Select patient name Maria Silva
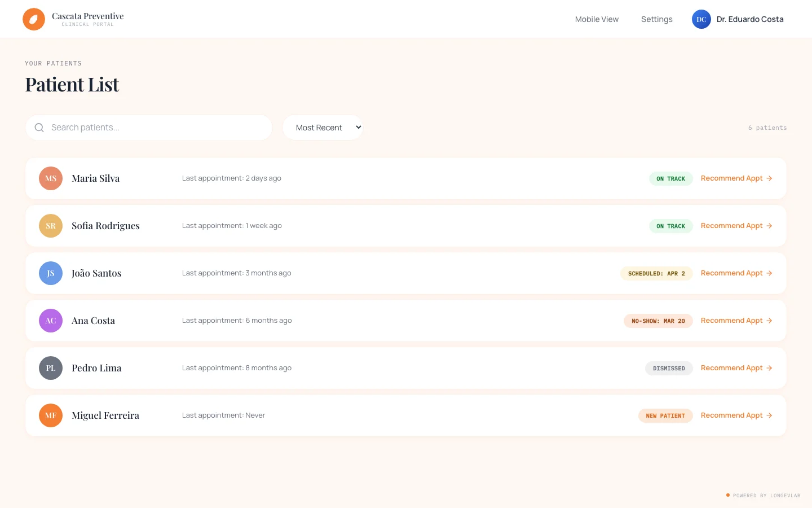 (95, 178)
